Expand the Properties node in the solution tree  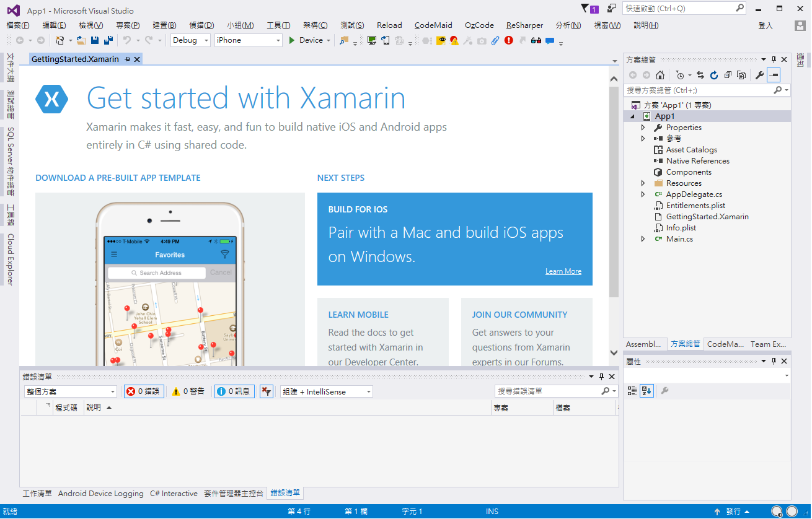(x=643, y=128)
